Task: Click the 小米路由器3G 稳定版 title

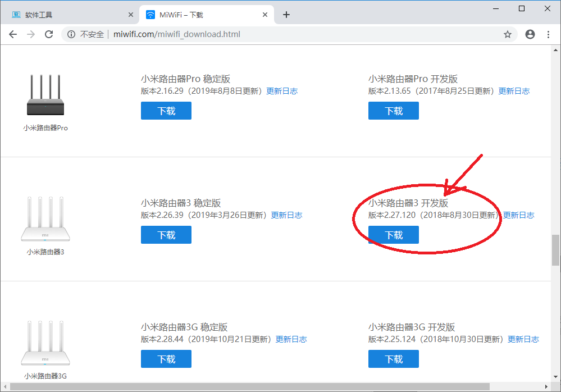Action: (184, 327)
